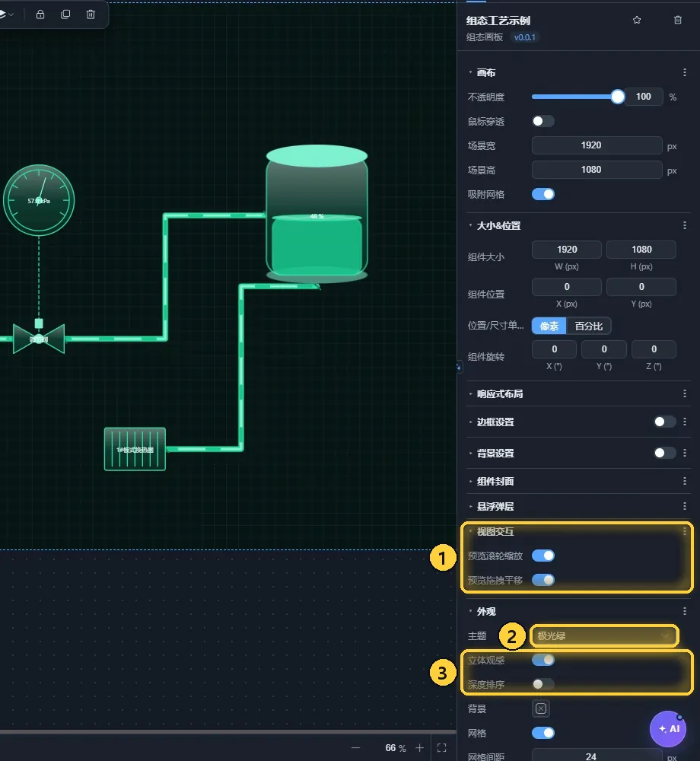Toggle the 立体观感 switch
This screenshot has height=761, width=700.
(x=542, y=660)
